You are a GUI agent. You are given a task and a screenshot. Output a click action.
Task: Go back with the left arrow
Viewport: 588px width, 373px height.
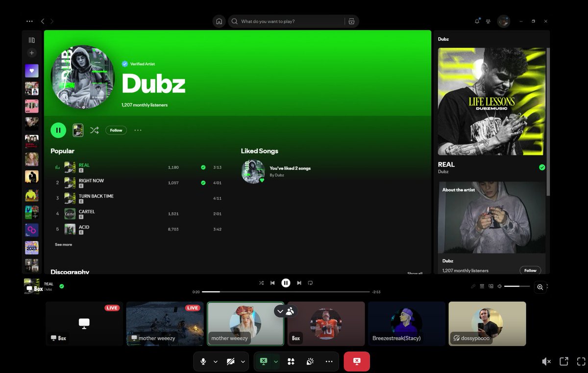43,22
